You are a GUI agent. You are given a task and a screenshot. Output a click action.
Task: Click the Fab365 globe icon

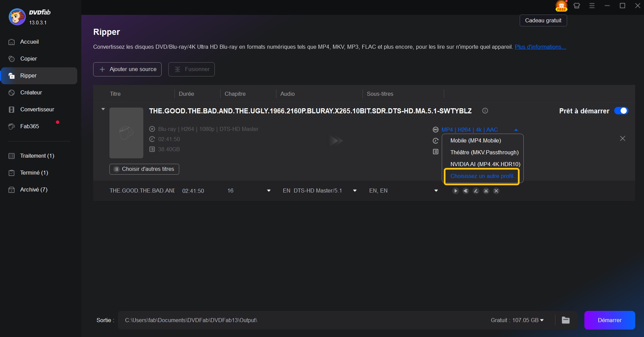click(x=12, y=127)
